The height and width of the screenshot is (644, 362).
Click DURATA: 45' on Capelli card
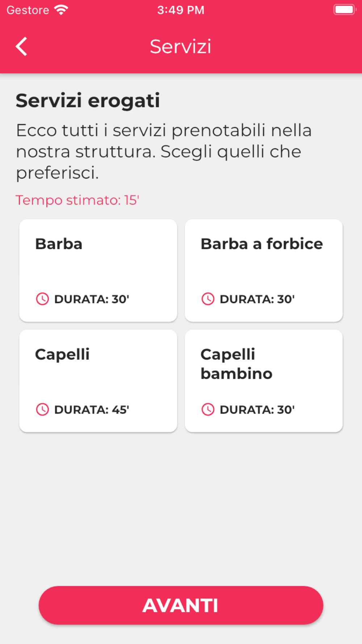[x=92, y=410]
